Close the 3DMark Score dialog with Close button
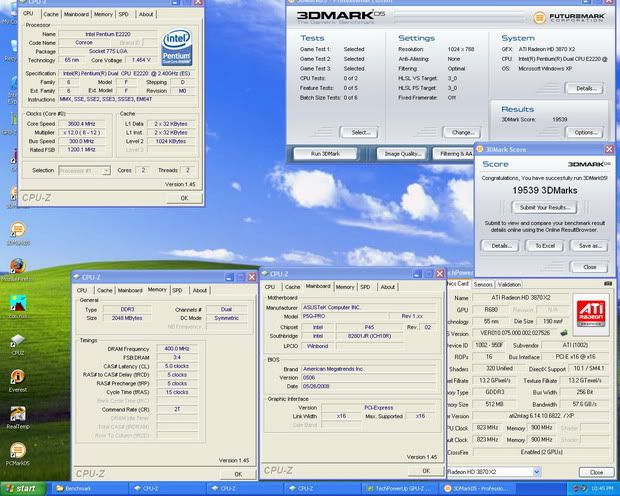Viewport: 620px width, 496px height. coord(589,267)
